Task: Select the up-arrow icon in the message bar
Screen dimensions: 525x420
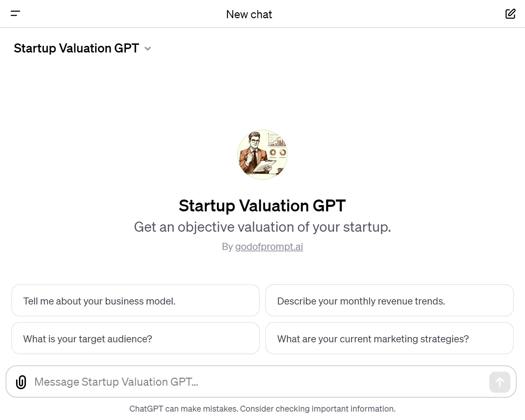Action: (499, 382)
